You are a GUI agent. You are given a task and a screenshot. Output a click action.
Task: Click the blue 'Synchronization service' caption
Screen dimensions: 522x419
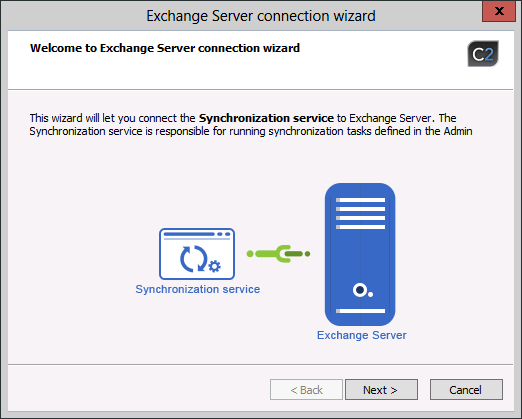[x=198, y=289]
